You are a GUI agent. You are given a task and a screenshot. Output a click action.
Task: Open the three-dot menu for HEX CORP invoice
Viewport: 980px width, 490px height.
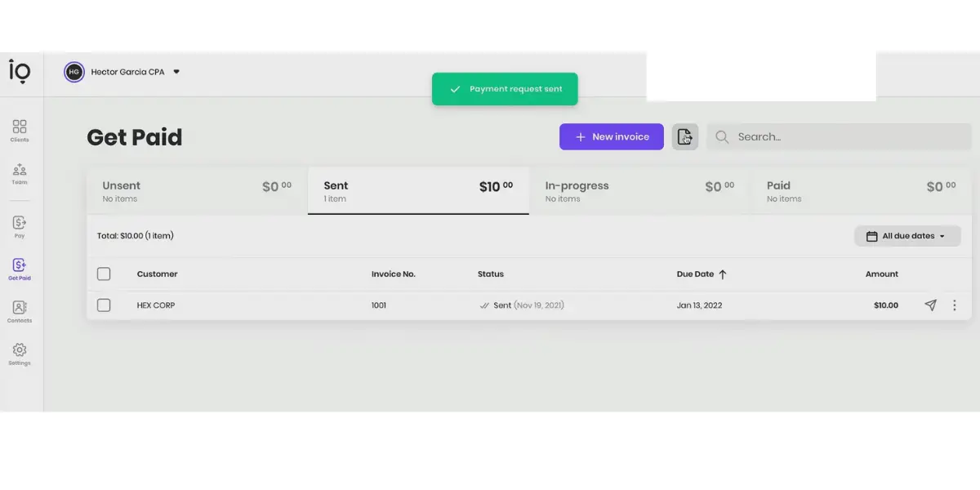[x=955, y=305]
